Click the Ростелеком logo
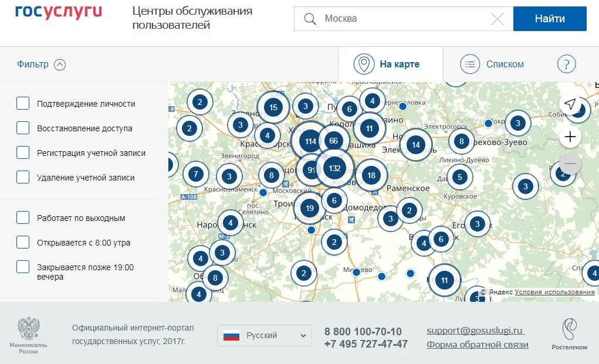Screen dimensions: 599x364 pyautogui.click(x=569, y=334)
